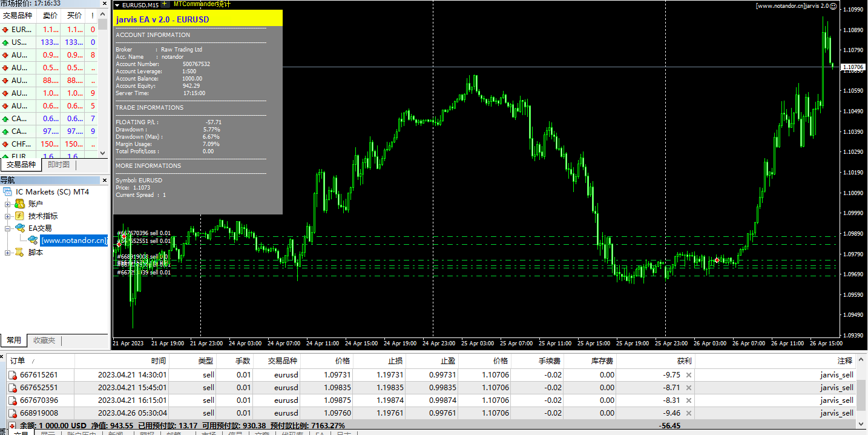This screenshot has width=868, height=435.
Task: Expand the 技术指标 tree node
Action: pyautogui.click(x=8, y=216)
